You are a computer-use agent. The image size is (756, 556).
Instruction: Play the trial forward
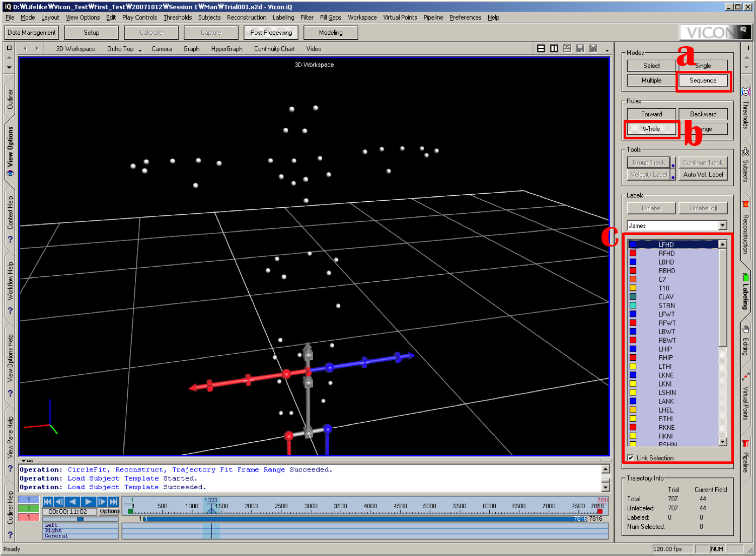tap(88, 502)
